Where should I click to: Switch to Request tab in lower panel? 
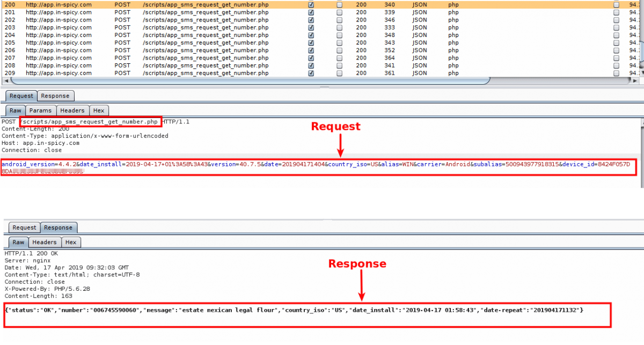coord(24,227)
